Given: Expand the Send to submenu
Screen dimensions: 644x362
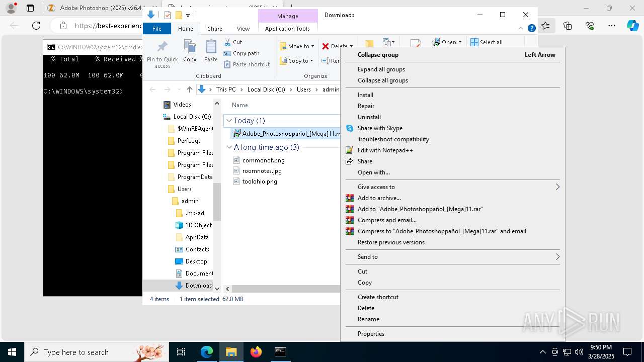Looking at the screenshot, I should (453, 257).
